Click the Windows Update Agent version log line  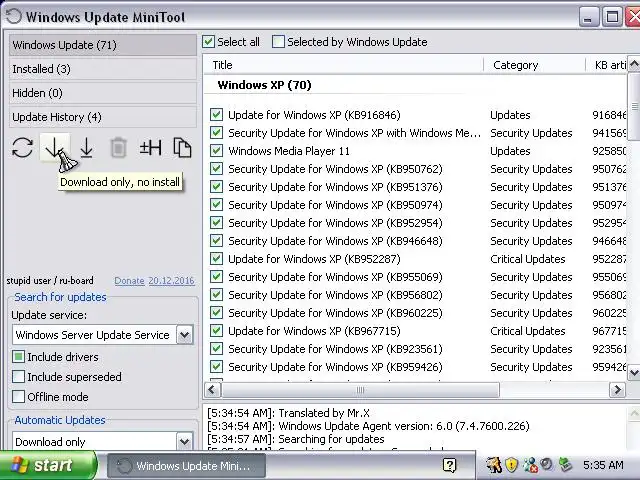tap(368, 426)
